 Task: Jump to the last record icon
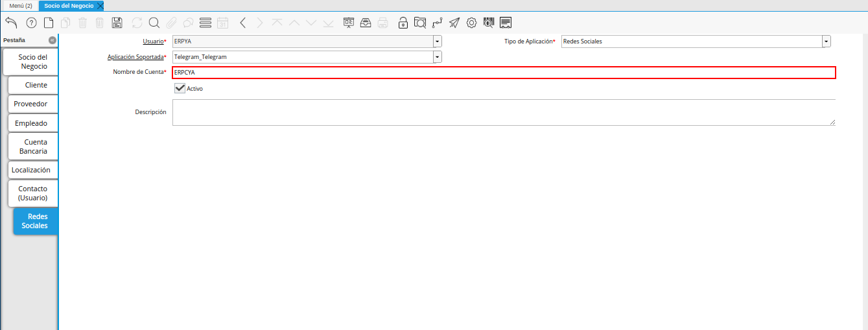pyautogui.click(x=328, y=23)
